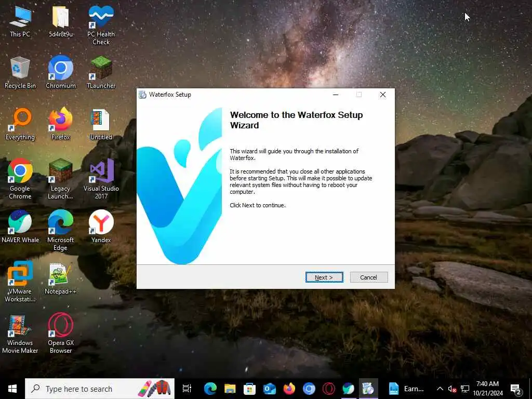Switch to the Waterfox Setup taskbar item
Viewport: 532px width, 399px height.
coord(368,389)
